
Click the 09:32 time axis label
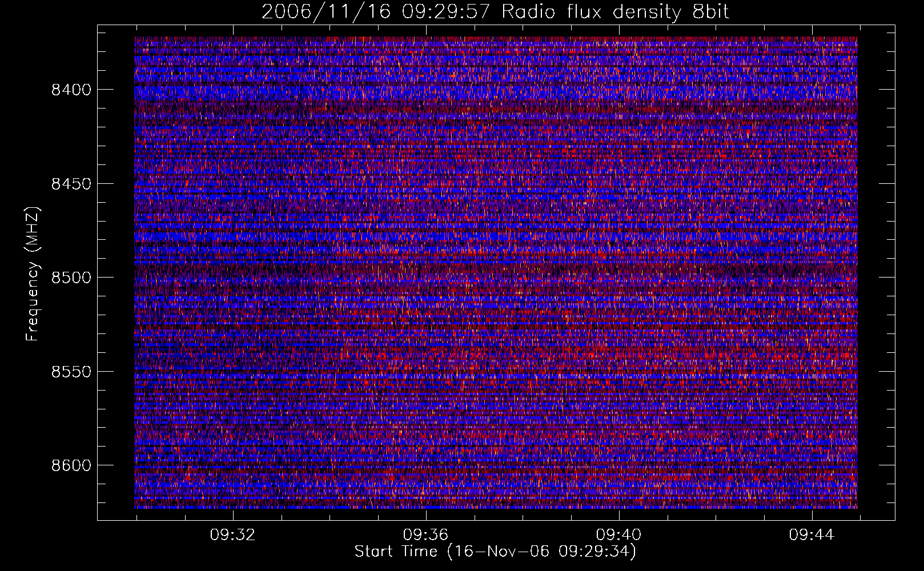[232, 535]
